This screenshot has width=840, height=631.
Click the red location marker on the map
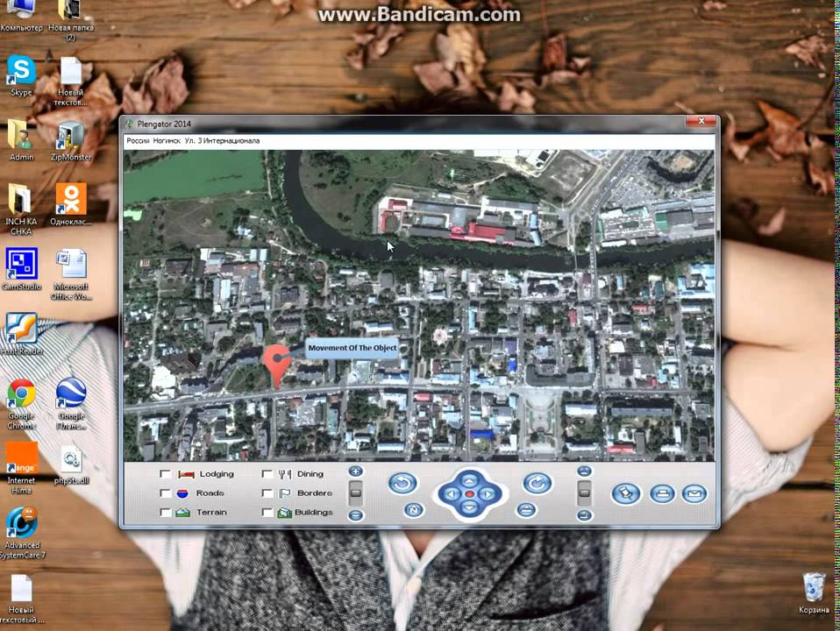[x=277, y=366]
